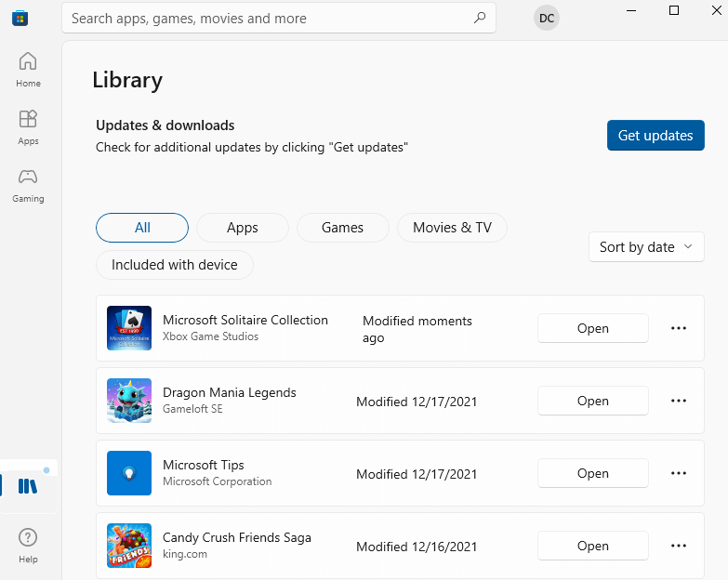The width and height of the screenshot is (728, 580).
Task: Click the king.com publisher text
Action: 185,554
